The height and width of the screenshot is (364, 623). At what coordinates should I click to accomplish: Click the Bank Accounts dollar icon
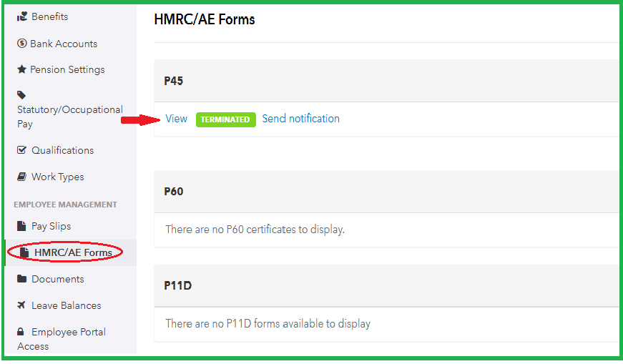pyautogui.click(x=21, y=44)
